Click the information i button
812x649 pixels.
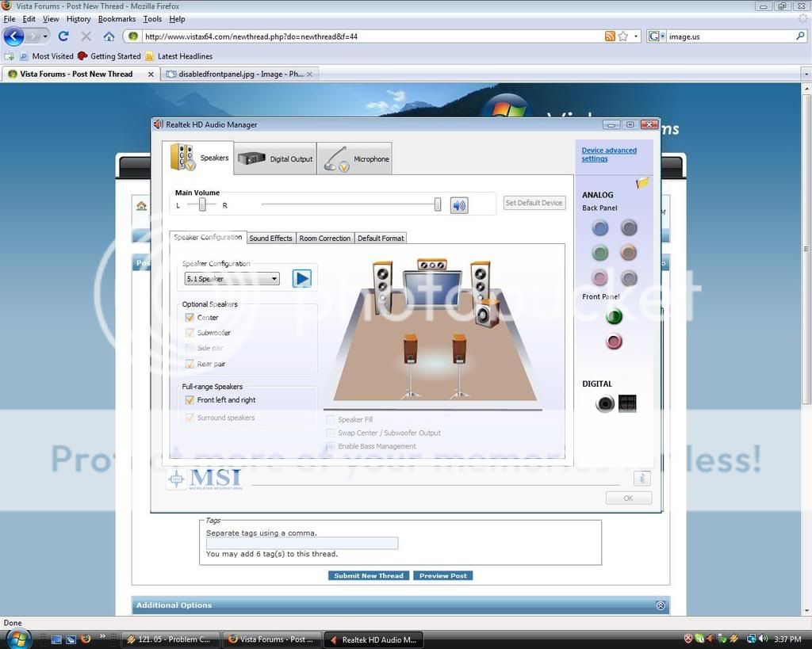click(642, 479)
